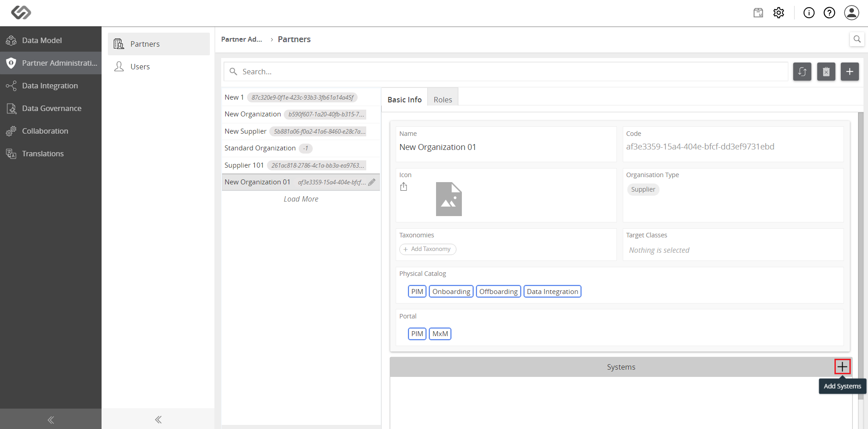This screenshot has width=868, height=429.
Task: Click the Users person icon
Action: click(x=119, y=67)
